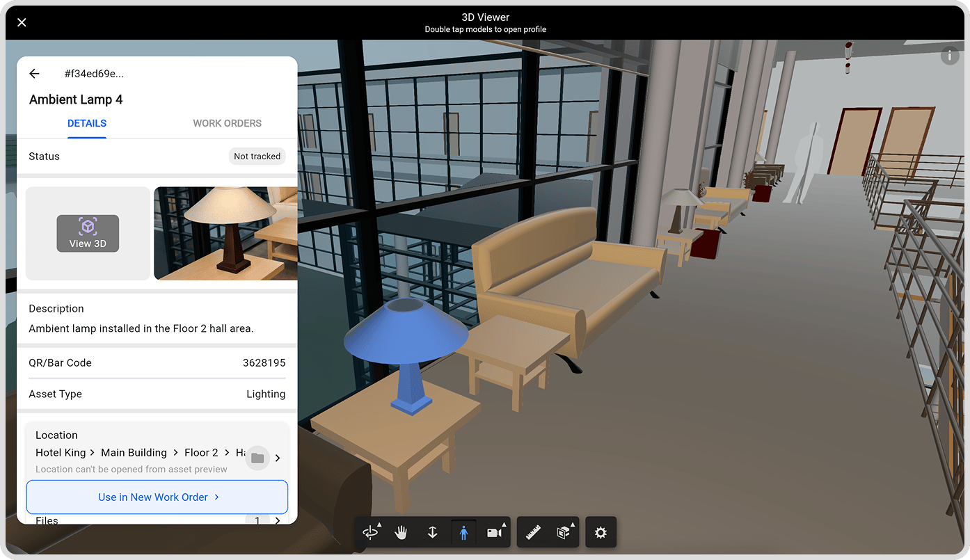
Task: Click the Not tracked status badge
Action: click(257, 157)
